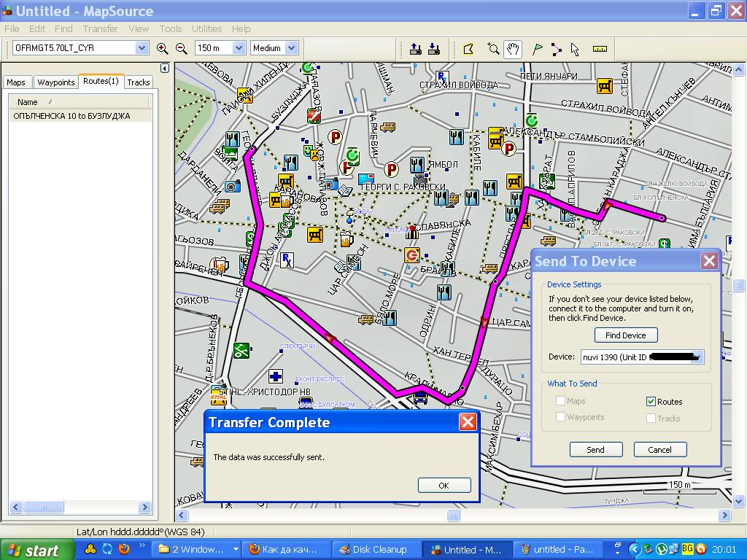Select the ОПЪЛЧЕНСКА 10 to БУЗЛУДЖА route entry
The width and height of the screenshot is (747, 560).
tap(71, 116)
